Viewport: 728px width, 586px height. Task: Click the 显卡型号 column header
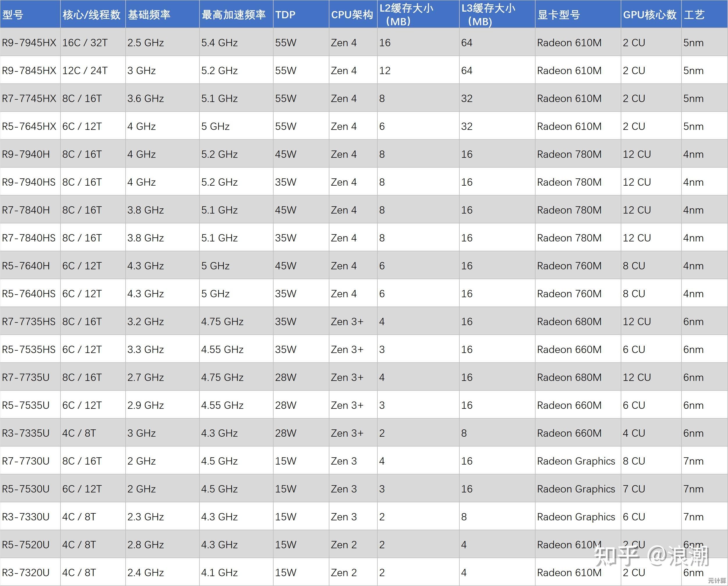tap(558, 15)
